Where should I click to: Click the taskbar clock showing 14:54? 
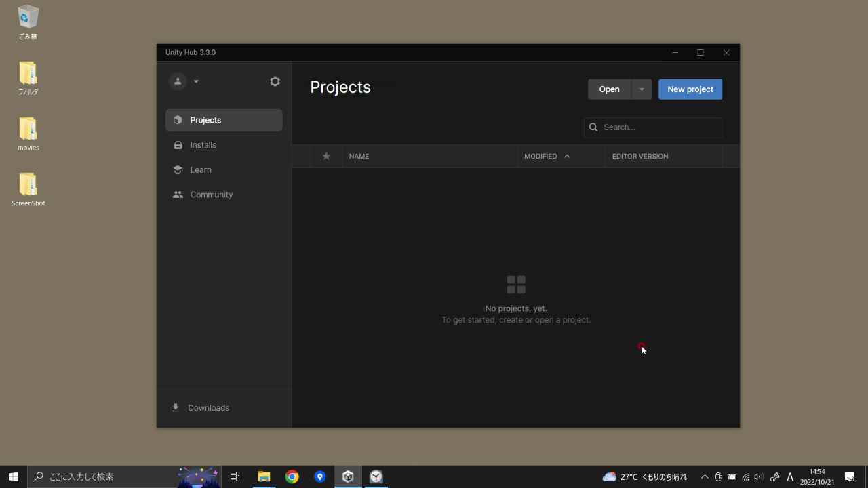[x=817, y=476]
